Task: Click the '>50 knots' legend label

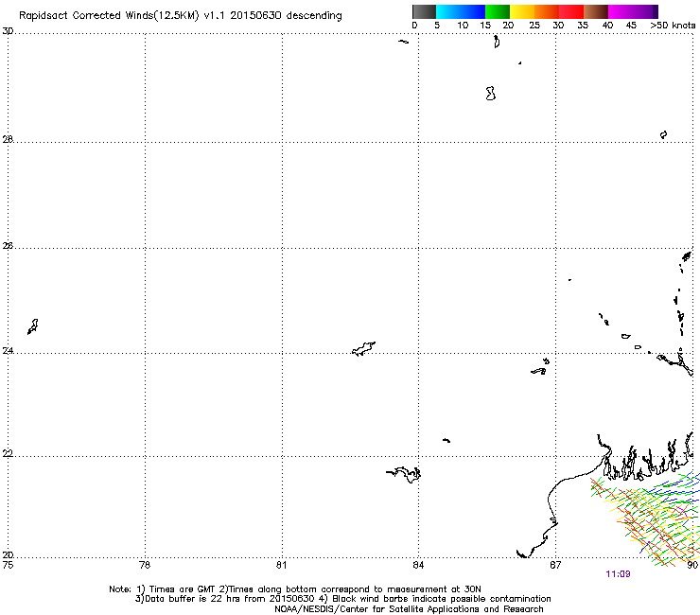Action: 673,26
